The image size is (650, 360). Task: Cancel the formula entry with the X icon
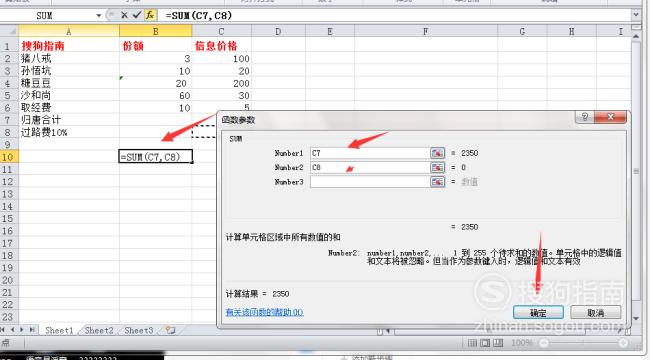click(124, 15)
